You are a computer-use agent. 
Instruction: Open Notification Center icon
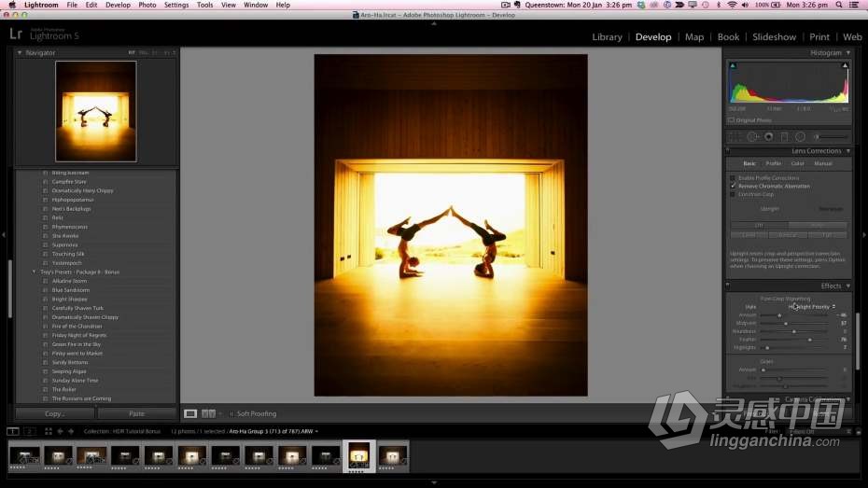[x=855, y=5]
